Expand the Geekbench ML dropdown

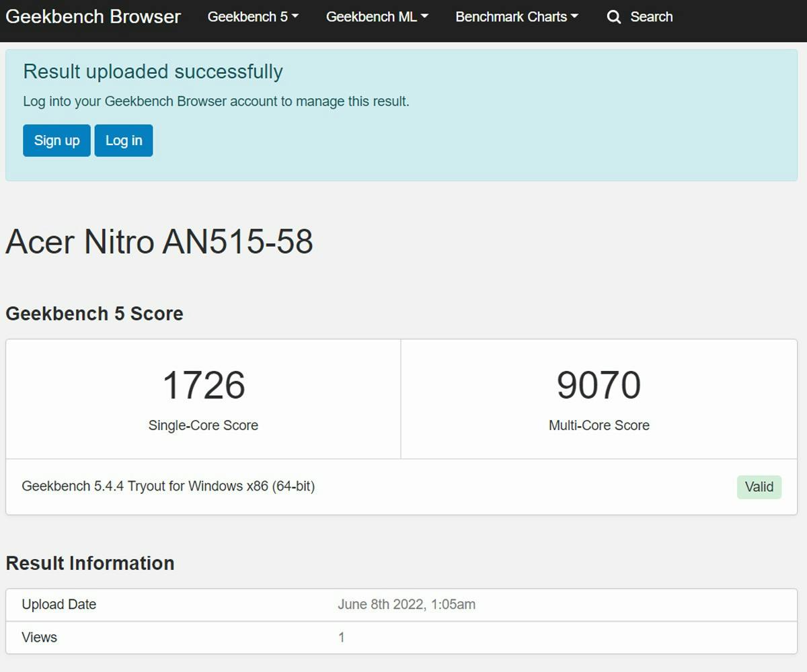pos(377,17)
